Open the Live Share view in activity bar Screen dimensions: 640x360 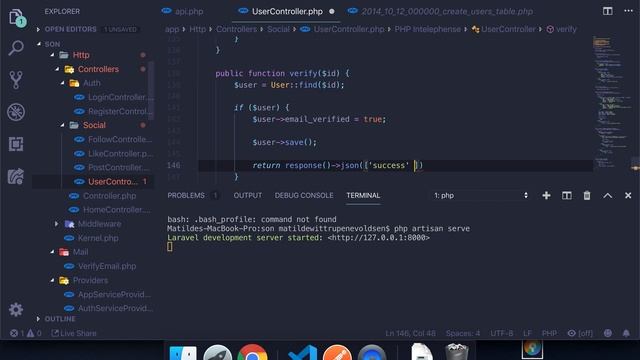pos(16,176)
